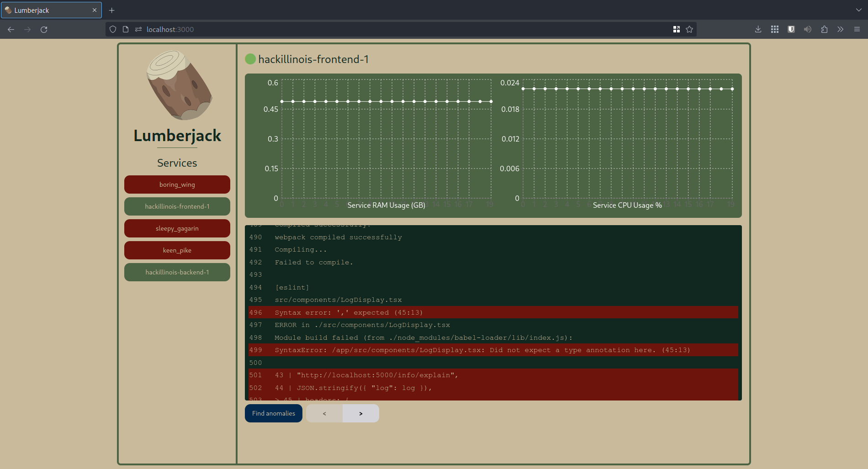Open a new browser tab
This screenshot has width=868, height=469.
point(111,10)
